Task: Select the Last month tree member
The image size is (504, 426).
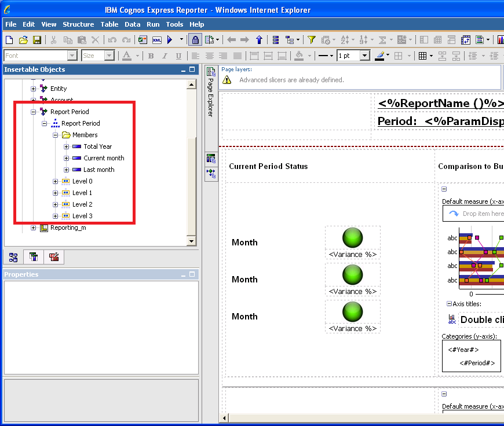Action: [x=98, y=170]
